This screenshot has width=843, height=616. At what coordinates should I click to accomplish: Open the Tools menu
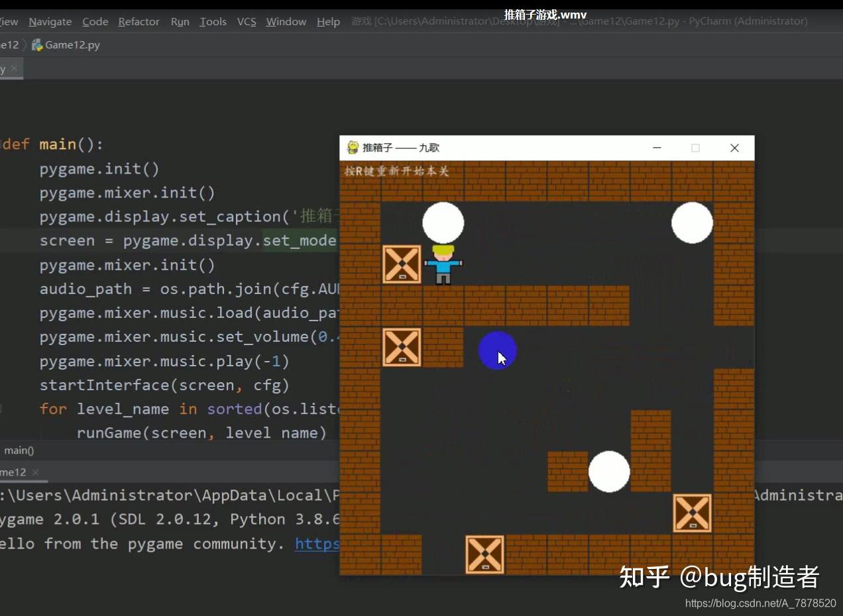(213, 21)
